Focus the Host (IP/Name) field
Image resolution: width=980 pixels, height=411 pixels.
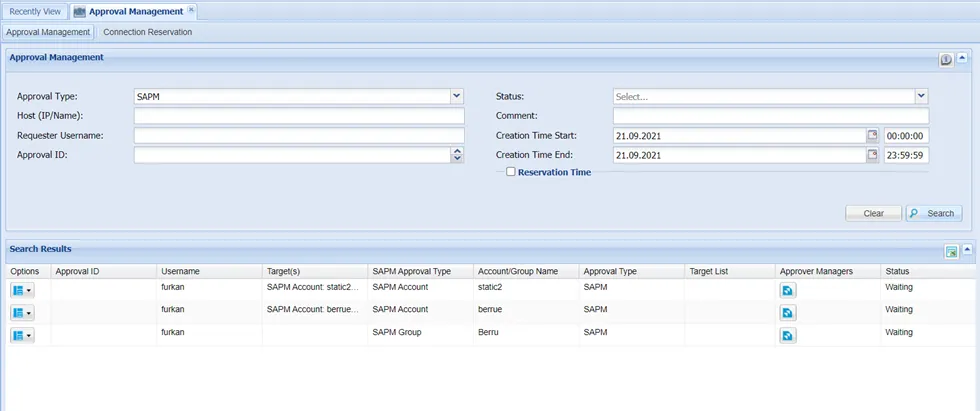pos(299,116)
